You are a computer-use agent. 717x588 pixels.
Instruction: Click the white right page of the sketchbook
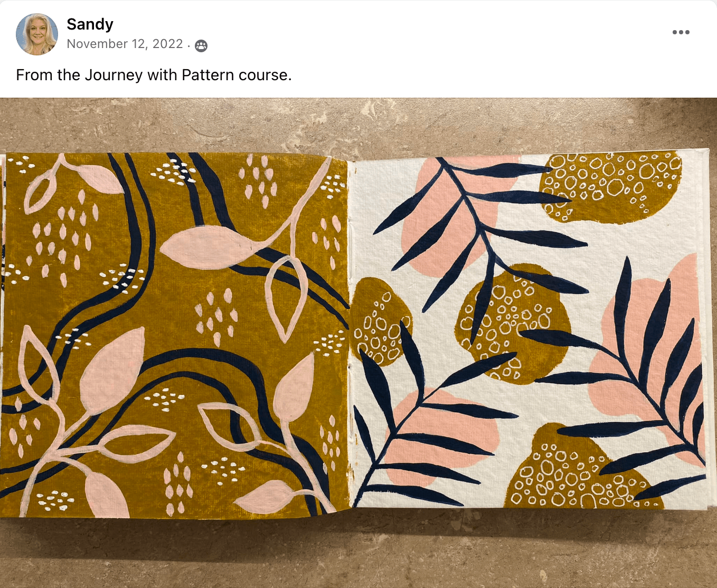528,333
